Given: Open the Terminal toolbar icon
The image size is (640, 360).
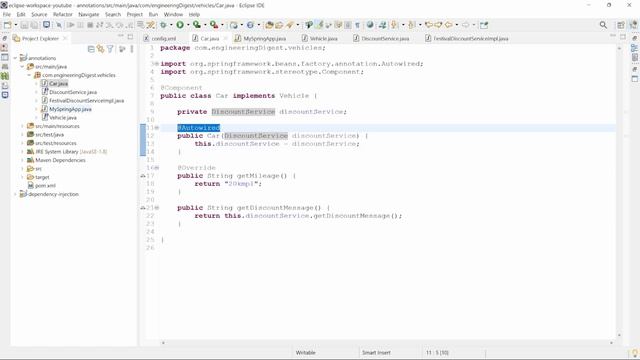Looking at the screenshot, I should 47,25.
